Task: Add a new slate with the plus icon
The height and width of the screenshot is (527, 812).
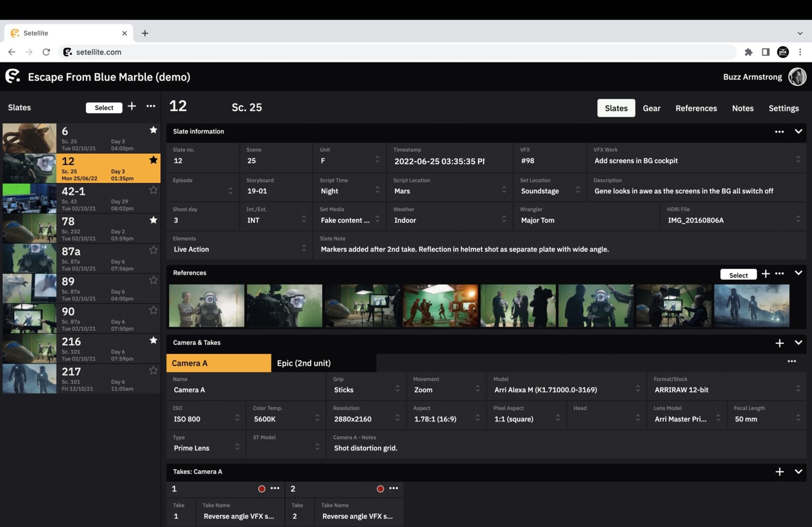Action: pos(131,107)
